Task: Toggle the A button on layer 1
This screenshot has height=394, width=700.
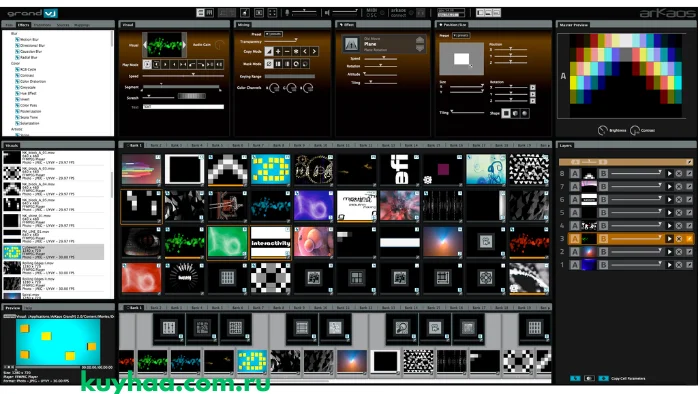Action: coord(575,265)
